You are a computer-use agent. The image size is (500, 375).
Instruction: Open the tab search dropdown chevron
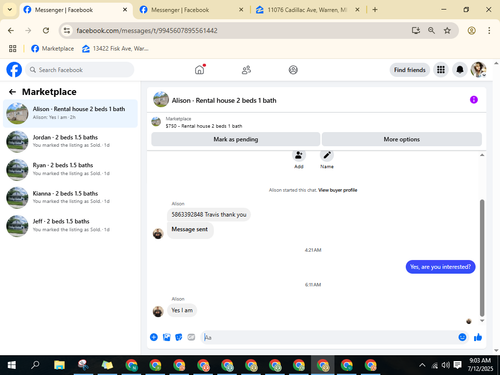tap(10, 10)
